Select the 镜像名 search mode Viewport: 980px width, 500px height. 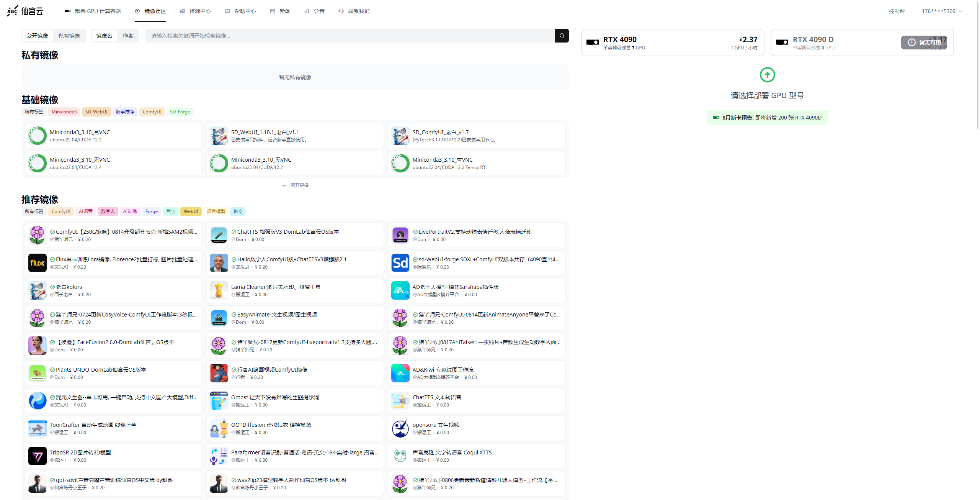[x=104, y=36]
